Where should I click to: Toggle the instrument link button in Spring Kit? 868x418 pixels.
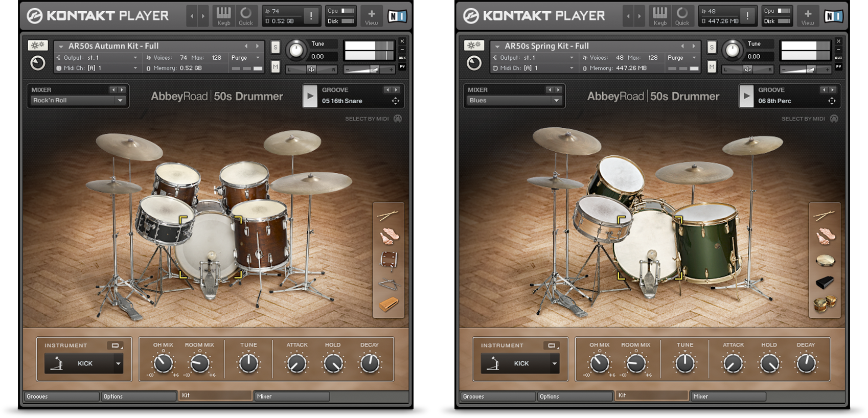[x=552, y=346]
